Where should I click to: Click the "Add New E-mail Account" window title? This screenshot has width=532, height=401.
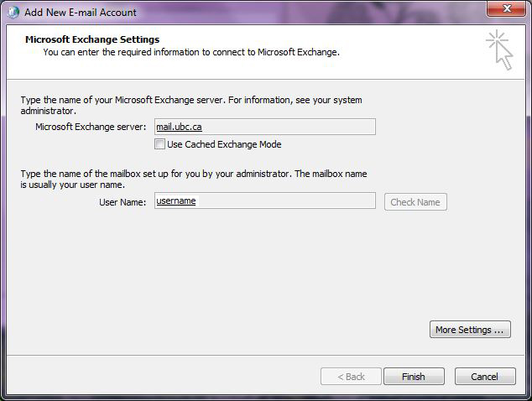[x=81, y=13]
